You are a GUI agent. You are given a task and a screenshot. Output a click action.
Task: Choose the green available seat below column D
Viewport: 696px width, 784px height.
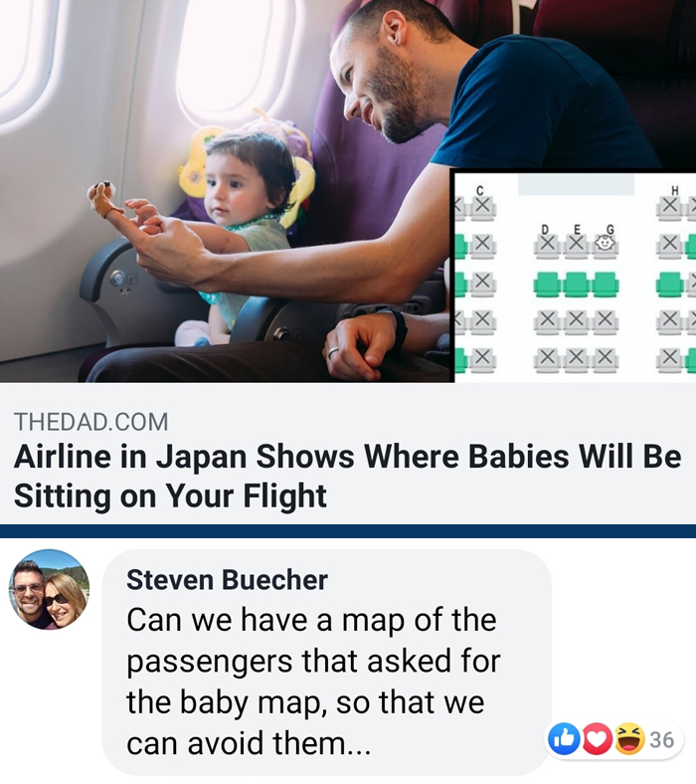[x=548, y=284]
